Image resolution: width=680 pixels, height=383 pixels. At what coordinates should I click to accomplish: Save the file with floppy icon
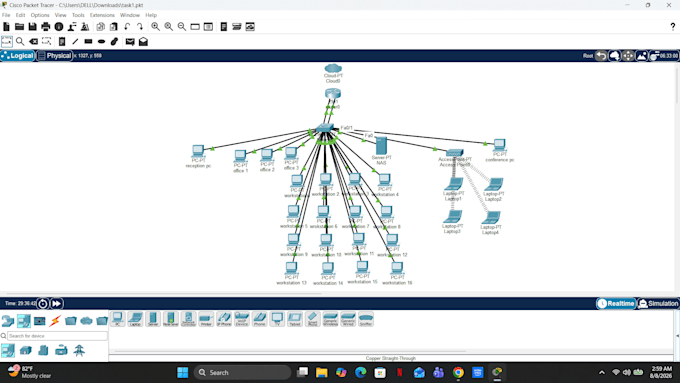click(33, 27)
